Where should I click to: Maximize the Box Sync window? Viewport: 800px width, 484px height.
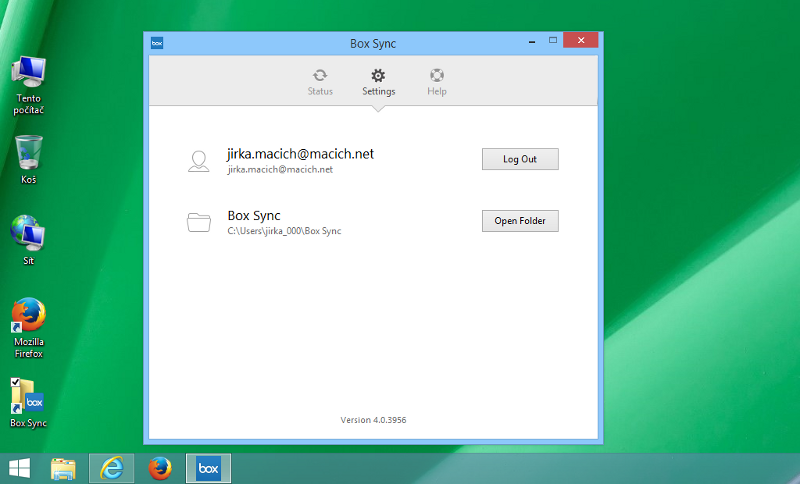[x=553, y=40]
